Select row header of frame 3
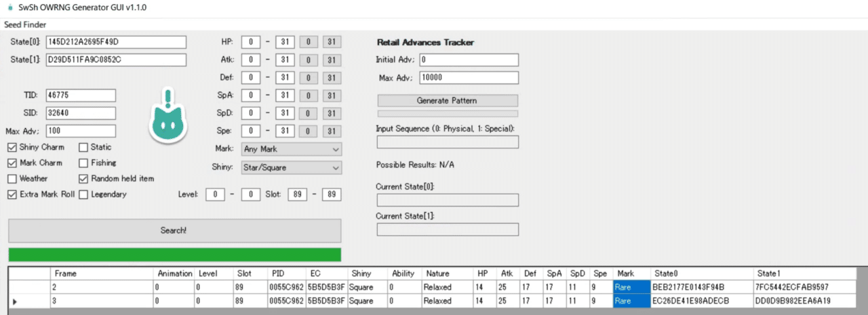This screenshot has width=868, height=315. pos(30,301)
